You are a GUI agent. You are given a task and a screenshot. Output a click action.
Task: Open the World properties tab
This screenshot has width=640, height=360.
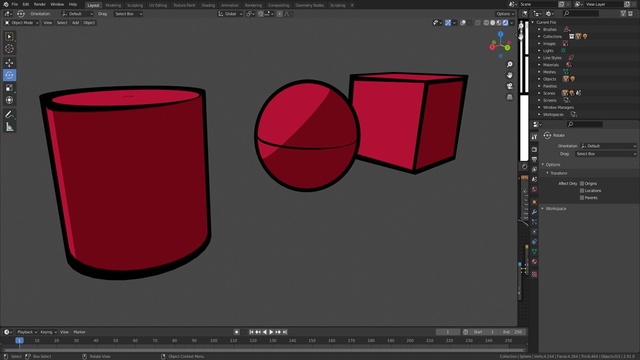click(x=534, y=189)
